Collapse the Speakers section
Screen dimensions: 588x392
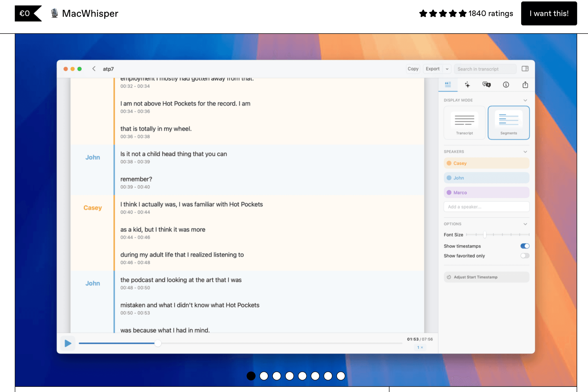525,152
